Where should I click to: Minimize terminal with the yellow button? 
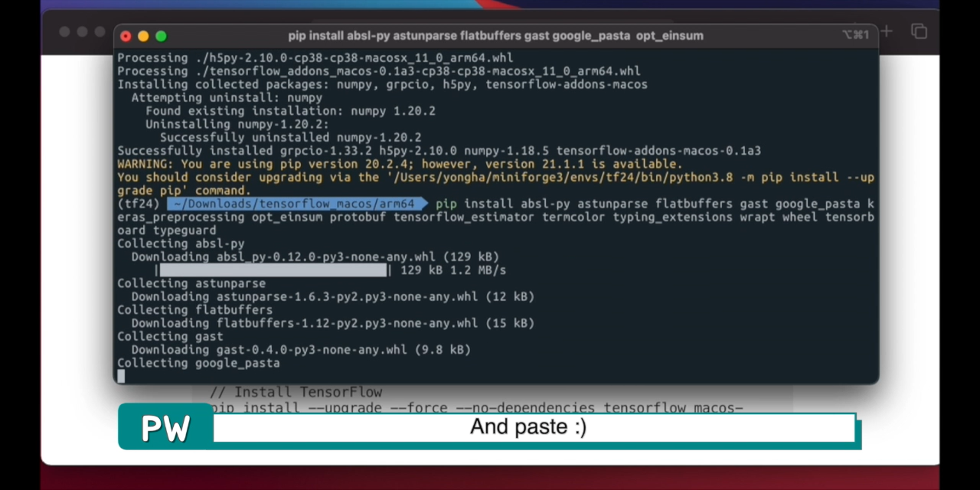point(143,36)
